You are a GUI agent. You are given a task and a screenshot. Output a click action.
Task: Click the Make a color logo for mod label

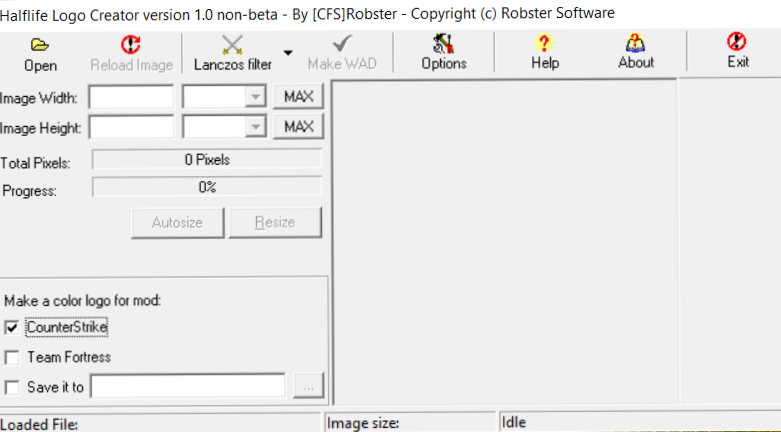(x=83, y=301)
